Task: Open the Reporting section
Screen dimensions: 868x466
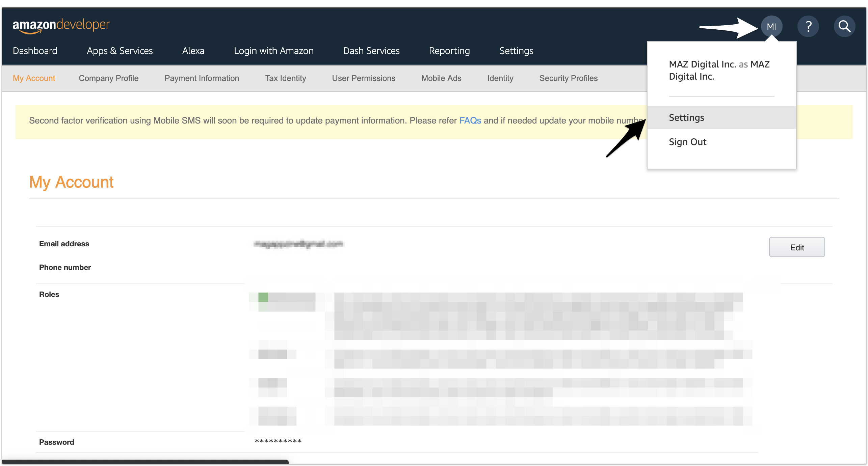Action: coord(449,51)
